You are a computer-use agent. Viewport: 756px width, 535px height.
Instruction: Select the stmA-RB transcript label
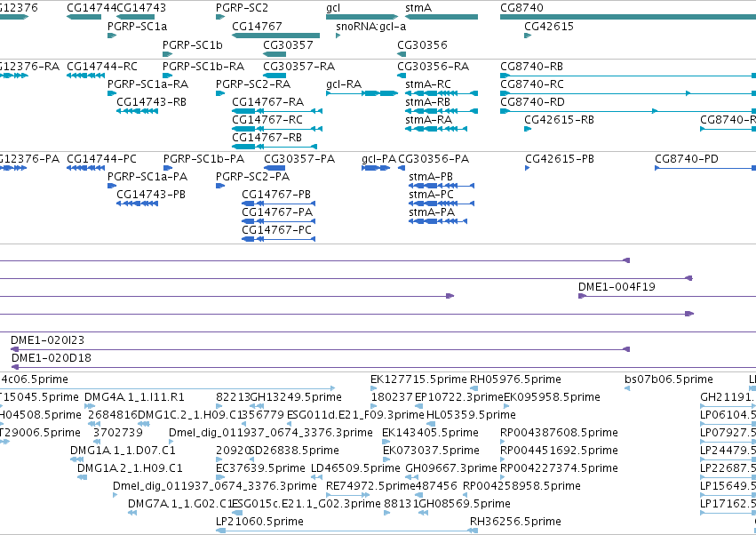point(427,102)
